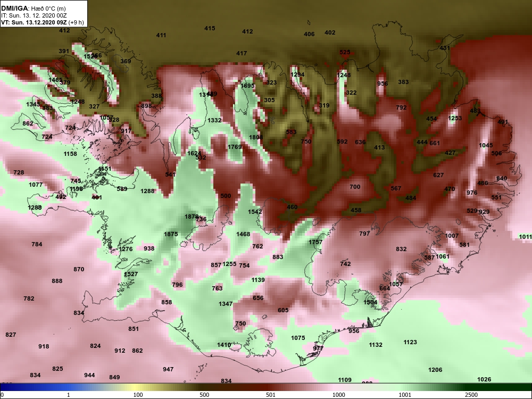
Task: Click the '938' value
Action: coord(149,248)
